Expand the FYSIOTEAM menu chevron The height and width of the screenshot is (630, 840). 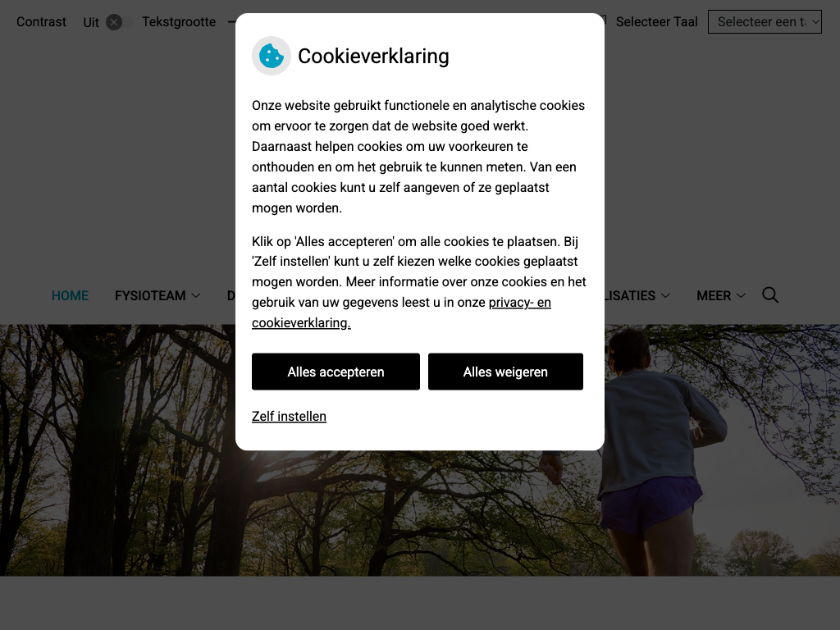click(x=196, y=295)
